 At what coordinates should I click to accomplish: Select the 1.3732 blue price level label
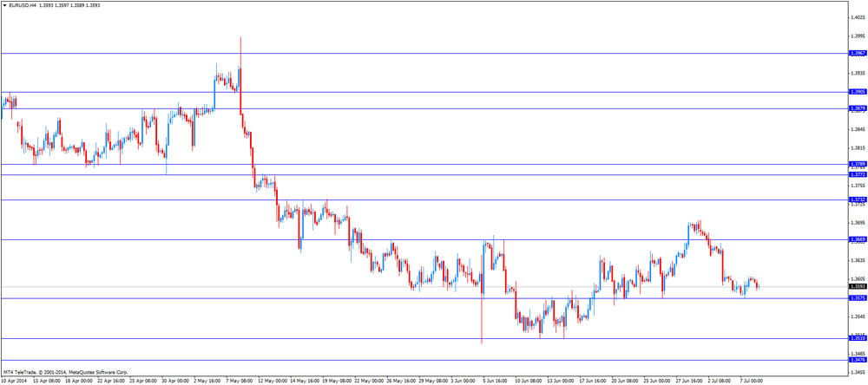(857, 199)
